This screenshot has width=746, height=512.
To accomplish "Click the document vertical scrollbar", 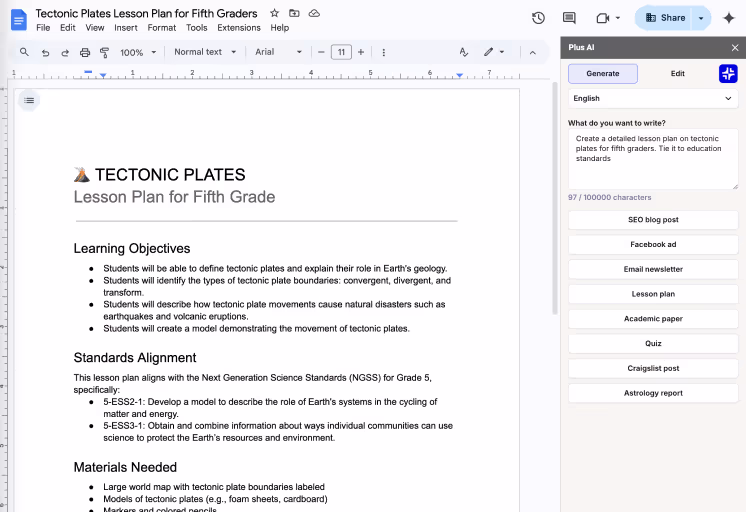I will 554,197.
